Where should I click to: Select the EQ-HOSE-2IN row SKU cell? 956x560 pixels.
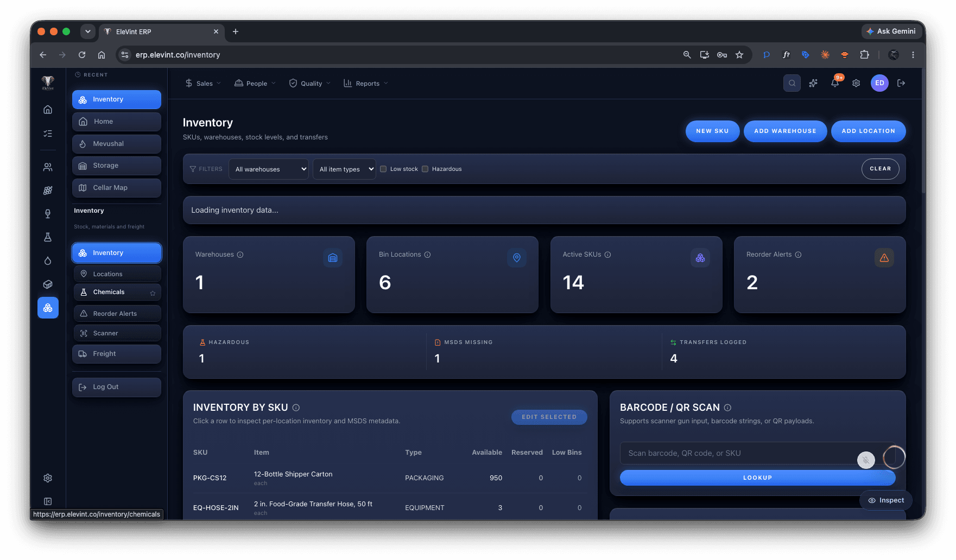pyautogui.click(x=216, y=508)
